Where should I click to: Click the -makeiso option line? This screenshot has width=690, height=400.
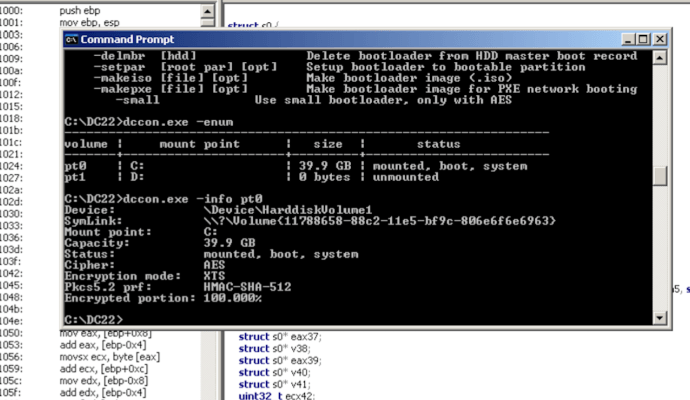click(303, 78)
